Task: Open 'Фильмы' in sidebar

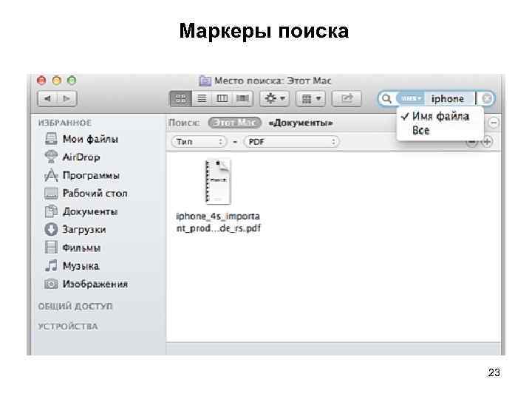Action: coord(81,248)
